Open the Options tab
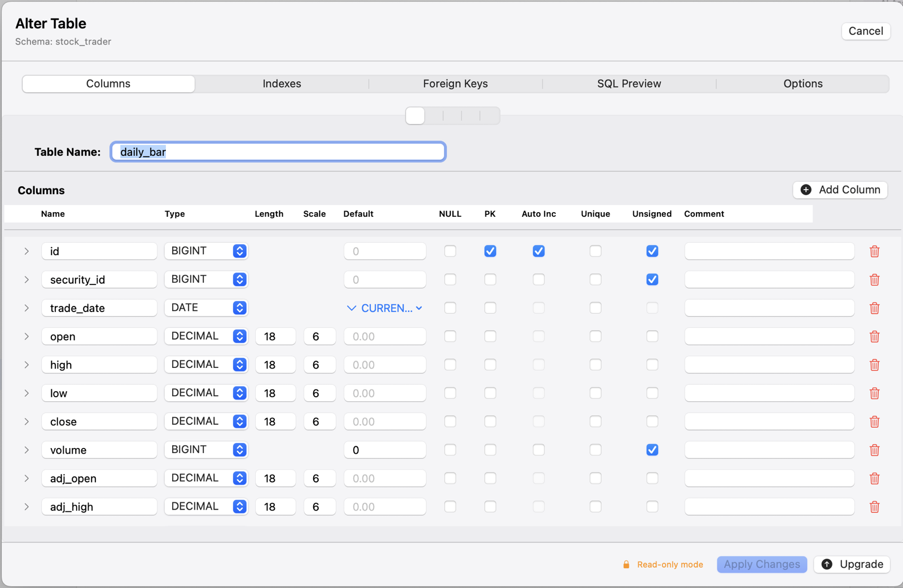The height and width of the screenshot is (588, 903). [803, 84]
